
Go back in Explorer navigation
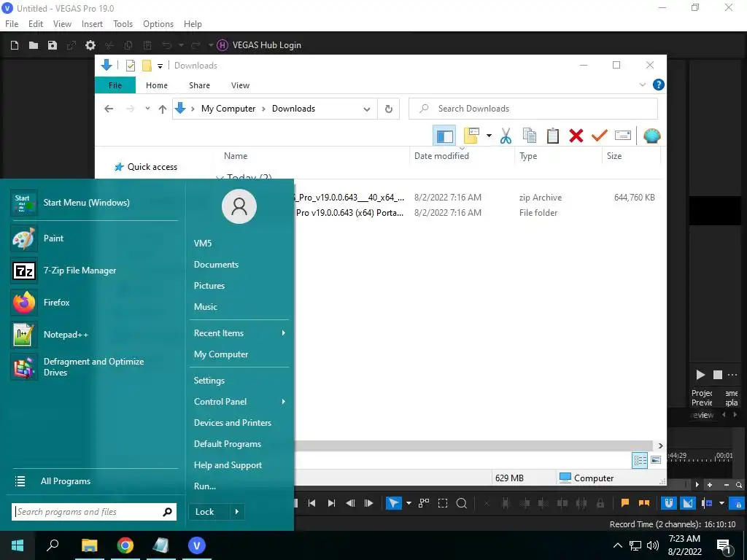(x=109, y=109)
